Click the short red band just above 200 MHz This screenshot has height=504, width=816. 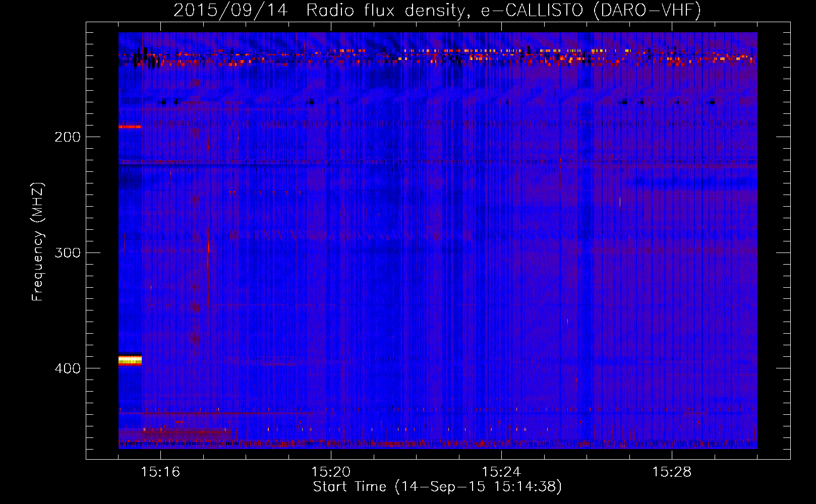coord(130,127)
